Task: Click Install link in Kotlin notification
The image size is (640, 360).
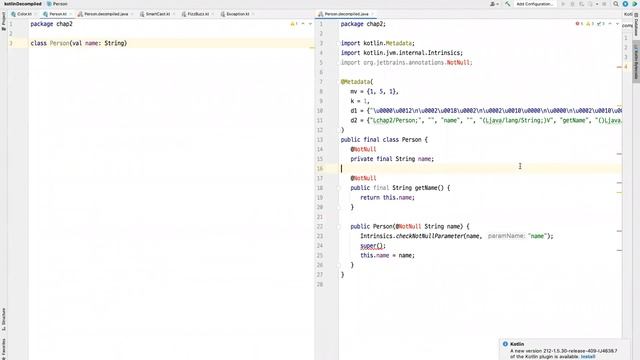Action: coord(588,356)
